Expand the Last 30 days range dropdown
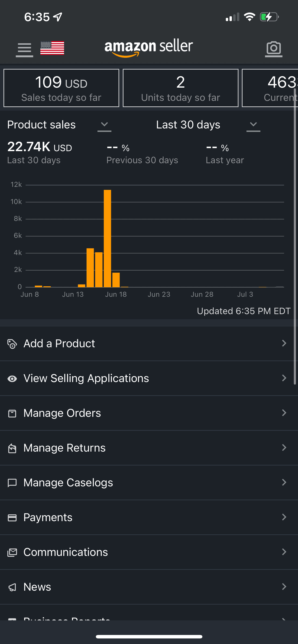 [x=253, y=125]
